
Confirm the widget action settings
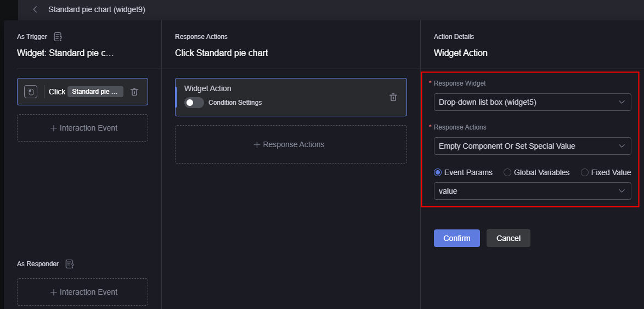point(457,238)
